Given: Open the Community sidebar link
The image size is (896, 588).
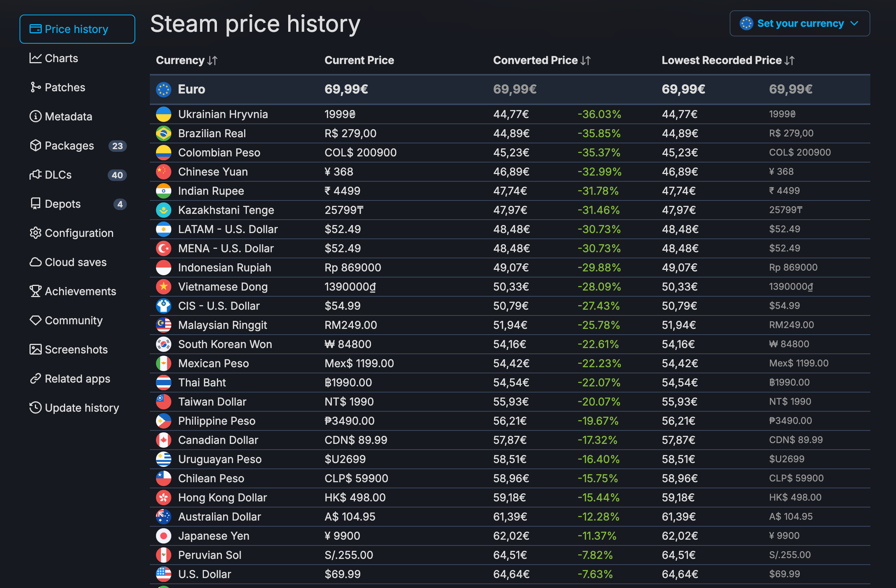Looking at the screenshot, I should (74, 320).
